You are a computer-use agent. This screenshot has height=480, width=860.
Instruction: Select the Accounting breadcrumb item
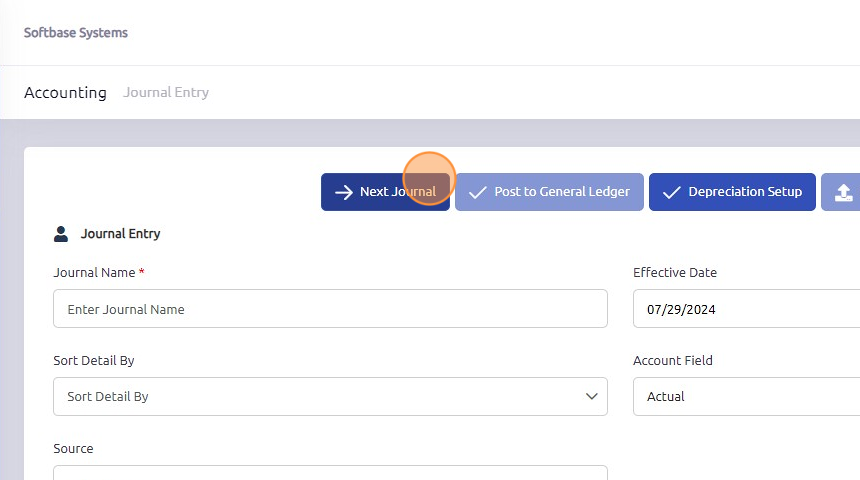click(65, 92)
